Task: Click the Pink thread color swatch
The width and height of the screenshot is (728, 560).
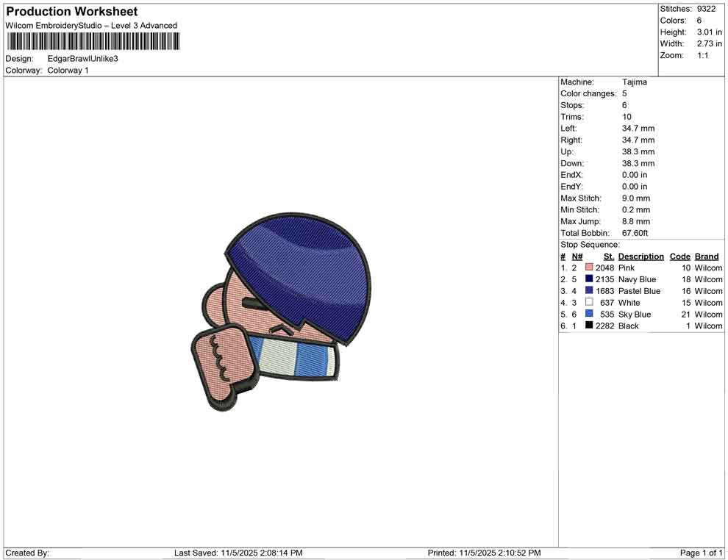Action: tap(589, 268)
